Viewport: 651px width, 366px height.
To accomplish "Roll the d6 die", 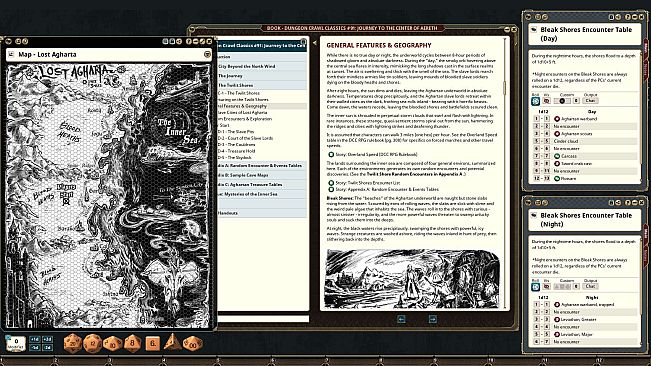I will coord(153,343).
